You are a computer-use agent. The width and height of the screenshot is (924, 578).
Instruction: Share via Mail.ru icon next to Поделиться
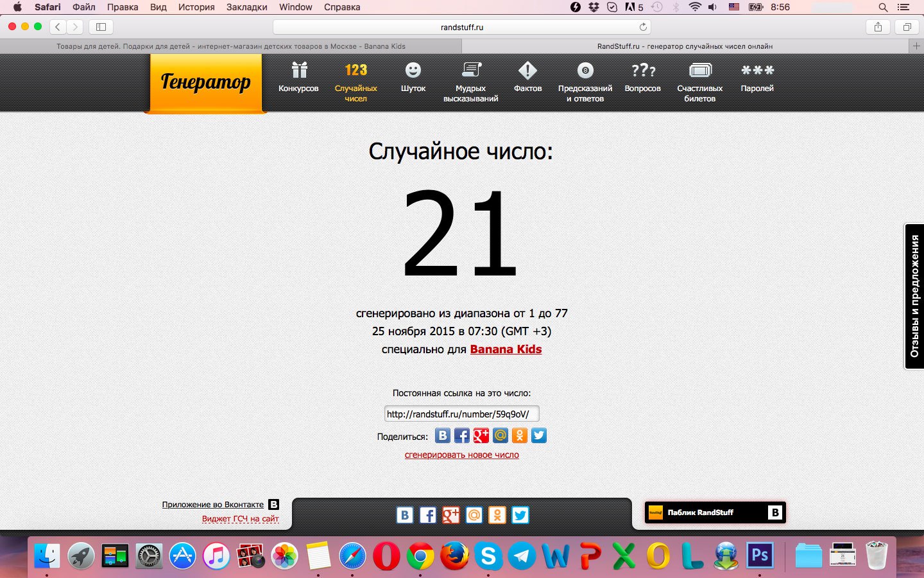click(501, 436)
